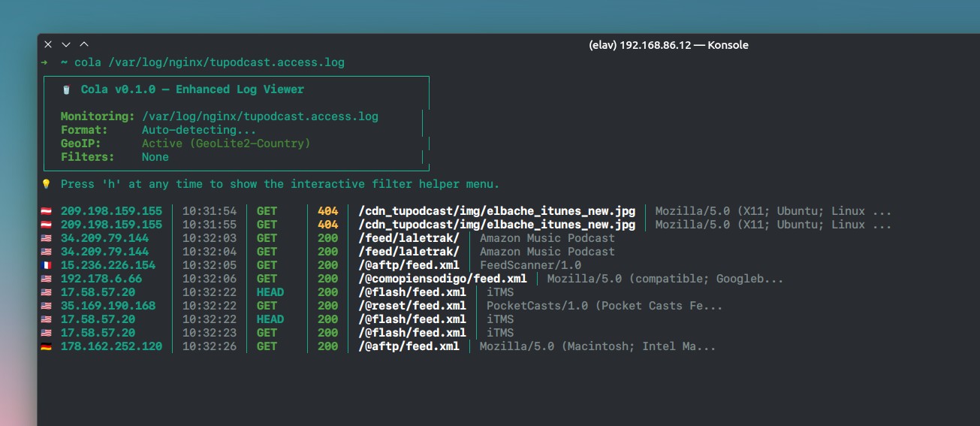The height and width of the screenshot is (426, 980).
Task: Click the Googlebot Mozilla/5.0 user agent
Action: 665,279
